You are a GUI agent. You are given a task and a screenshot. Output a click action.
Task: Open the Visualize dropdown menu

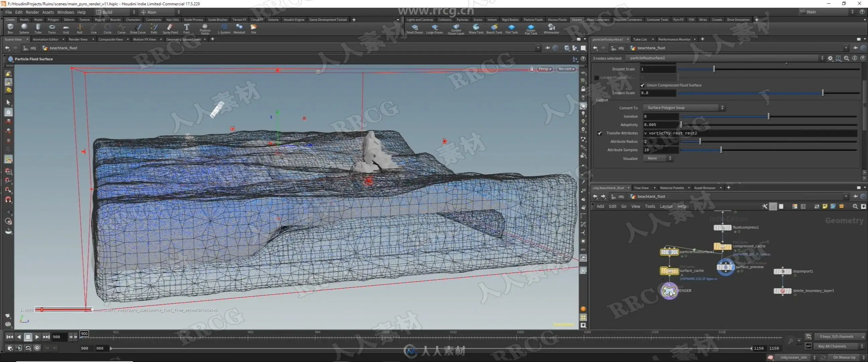tap(657, 159)
